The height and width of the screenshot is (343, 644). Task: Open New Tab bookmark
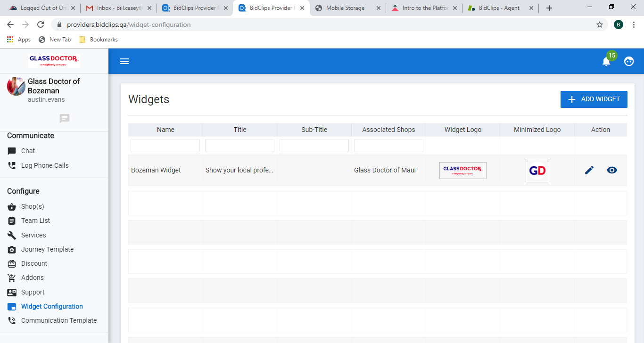coord(55,40)
